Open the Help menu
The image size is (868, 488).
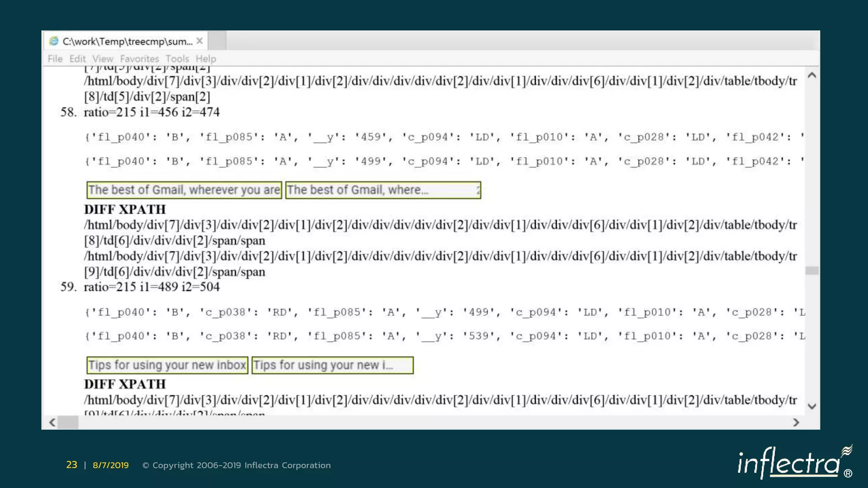(x=206, y=59)
